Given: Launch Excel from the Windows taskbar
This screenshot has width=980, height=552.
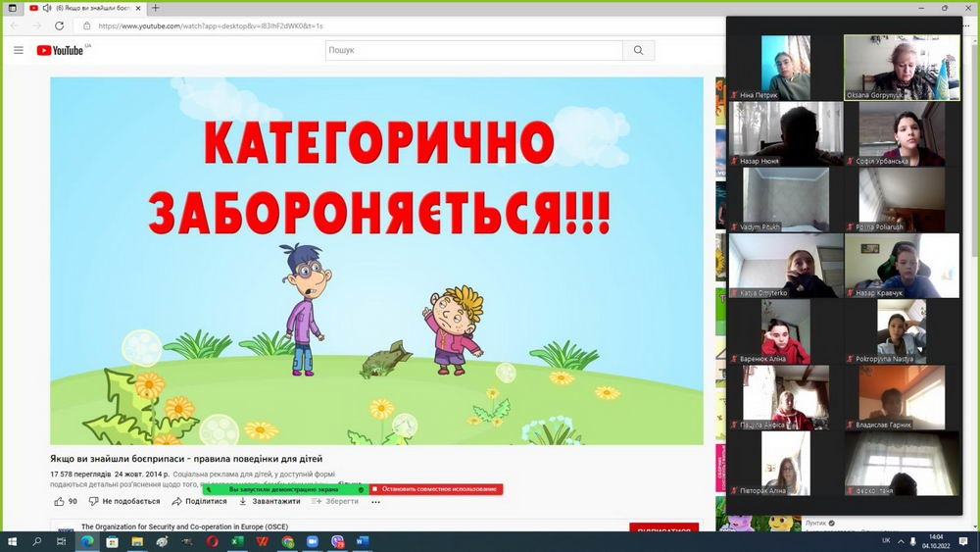Looking at the screenshot, I should click(237, 541).
